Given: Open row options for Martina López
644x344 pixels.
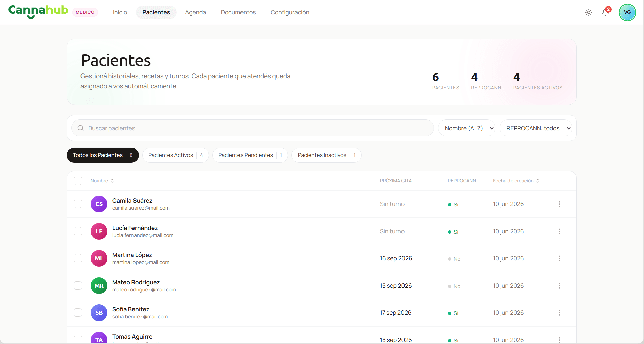Looking at the screenshot, I should pyautogui.click(x=559, y=258).
